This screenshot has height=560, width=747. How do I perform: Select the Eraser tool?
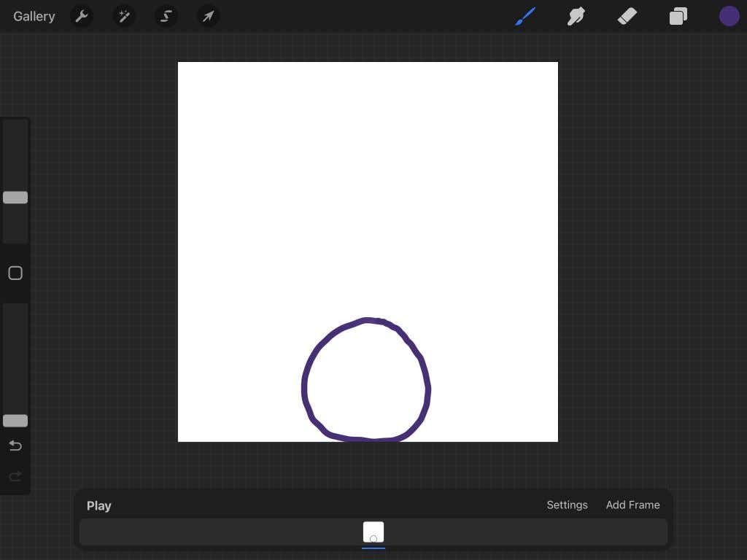point(627,16)
